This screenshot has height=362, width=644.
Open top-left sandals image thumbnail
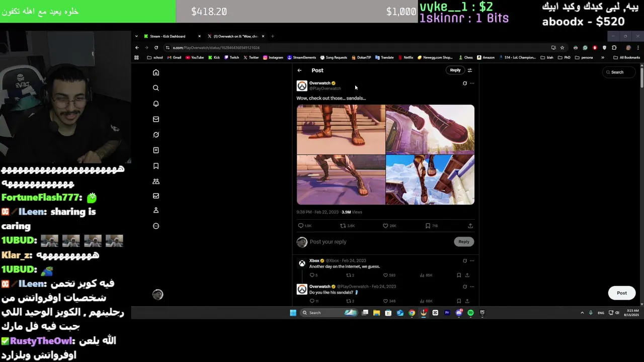(341, 129)
